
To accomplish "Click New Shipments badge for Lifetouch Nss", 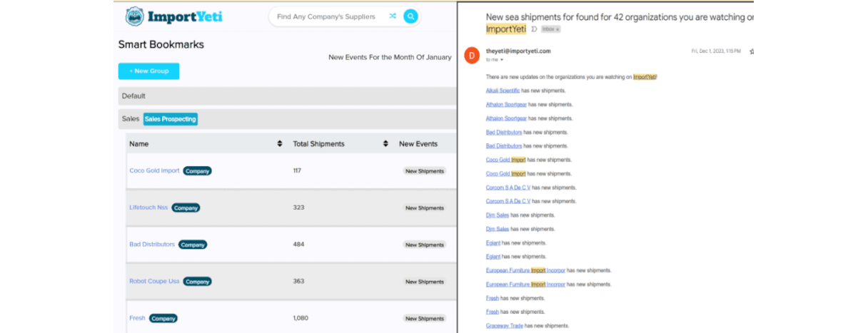I will click(425, 208).
